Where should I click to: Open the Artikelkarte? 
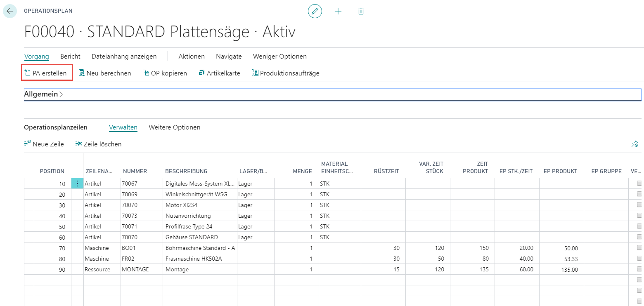[x=219, y=73]
